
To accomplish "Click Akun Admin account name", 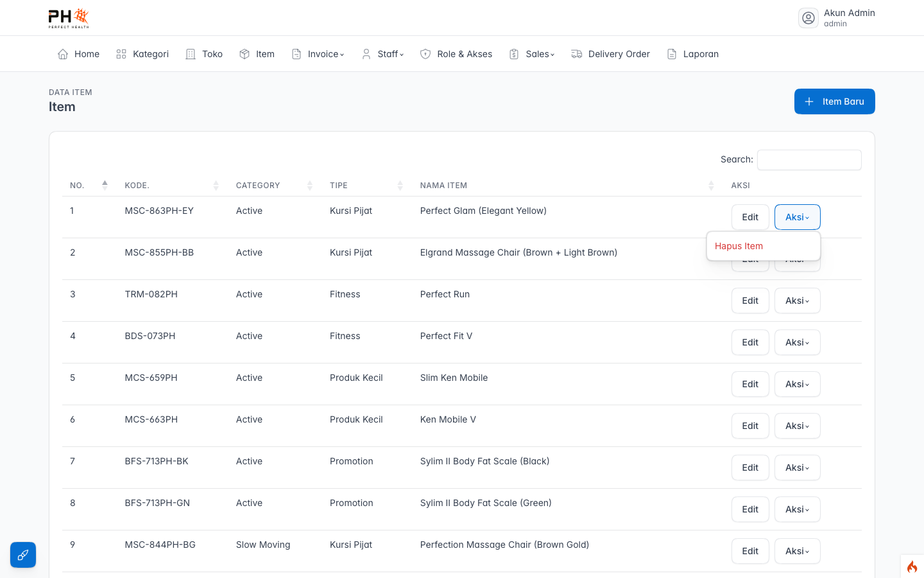I will pos(850,13).
